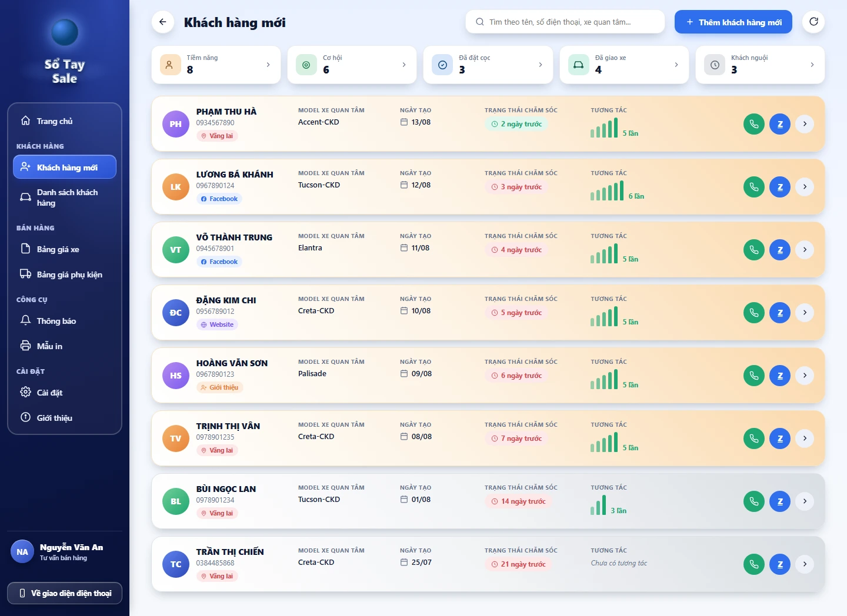Open Zalo chat for Lương Bá Khánh
Viewport: 847px width, 616px height.
[x=780, y=187]
